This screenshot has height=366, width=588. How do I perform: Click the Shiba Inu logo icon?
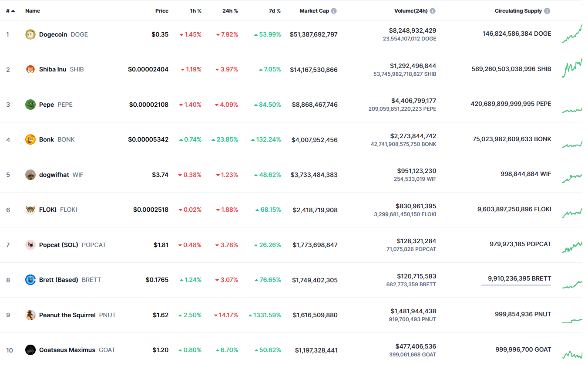tap(30, 69)
